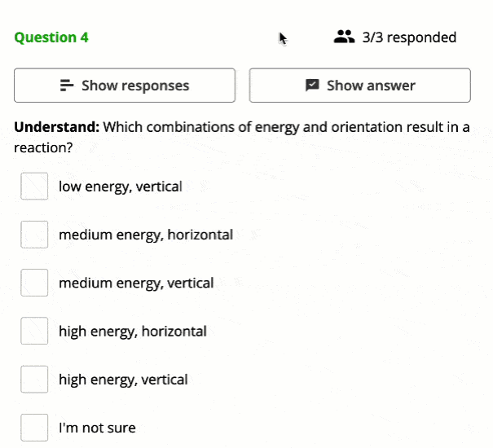The width and height of the screenshot is (493, 448).
Task: Reveal the answer with Show answer button
Action: tap(360, 86)
